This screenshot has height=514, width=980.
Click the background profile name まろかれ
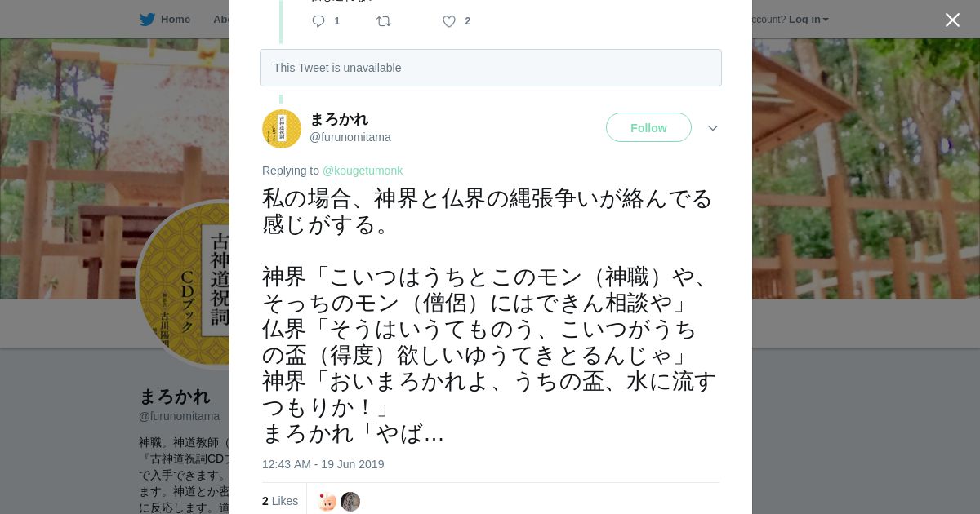[175, 397]
